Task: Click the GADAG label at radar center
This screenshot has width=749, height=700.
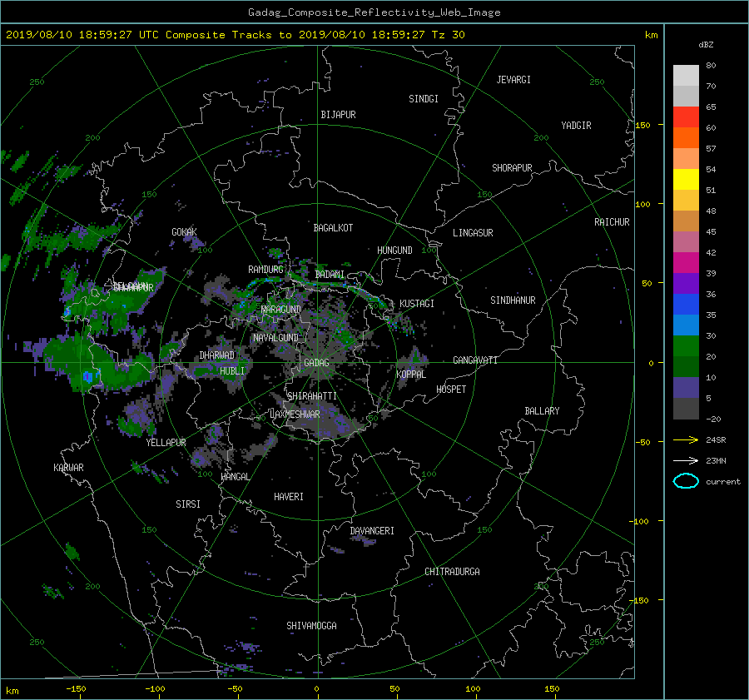Action: pyautogui.click(x=316, y=363)
